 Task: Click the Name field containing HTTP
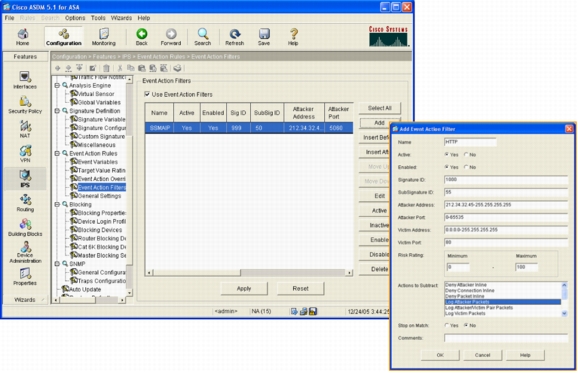(x=470, y=142)
